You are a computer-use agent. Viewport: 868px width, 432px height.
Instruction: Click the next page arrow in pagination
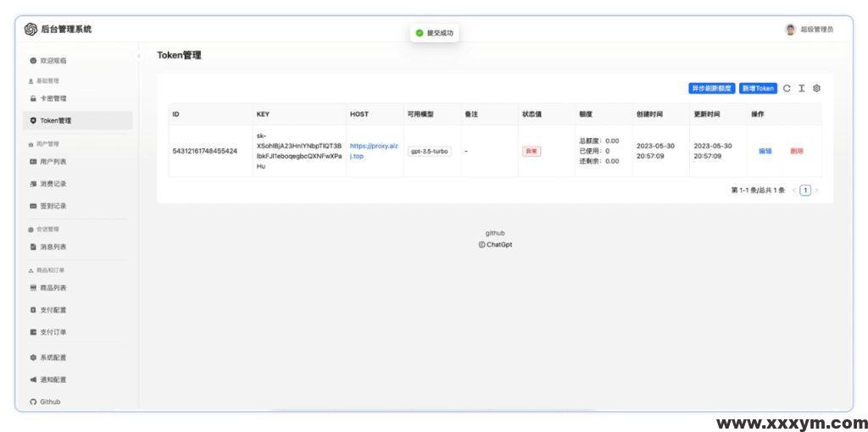coord(816,191)
